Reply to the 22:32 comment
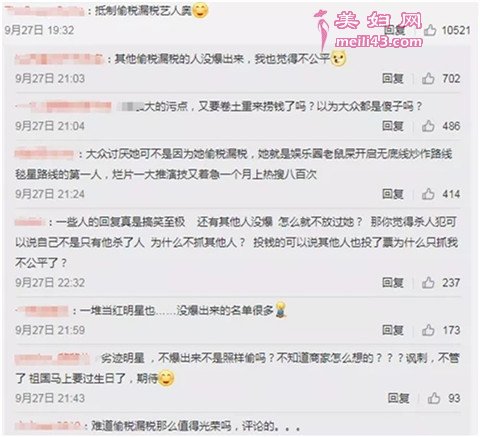 pos(393,283)
